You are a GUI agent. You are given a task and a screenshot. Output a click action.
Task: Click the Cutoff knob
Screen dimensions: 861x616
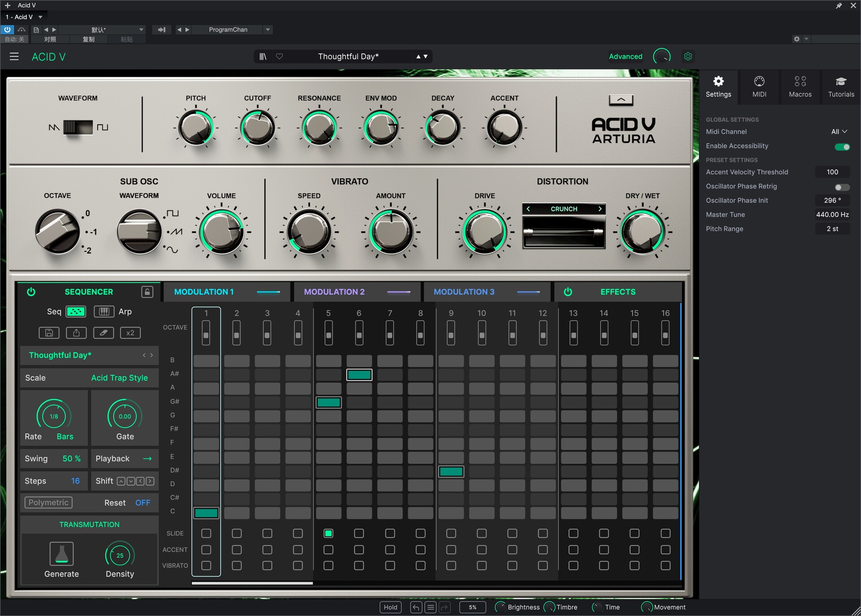(257, 128)
